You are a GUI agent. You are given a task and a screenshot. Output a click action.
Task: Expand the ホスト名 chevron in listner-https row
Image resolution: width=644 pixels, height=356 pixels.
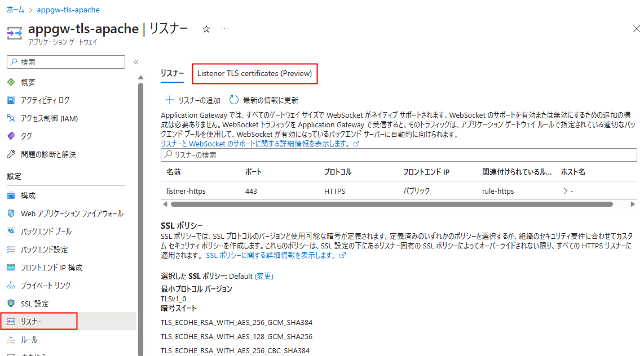pyautogui.click(x=566, y=191)
